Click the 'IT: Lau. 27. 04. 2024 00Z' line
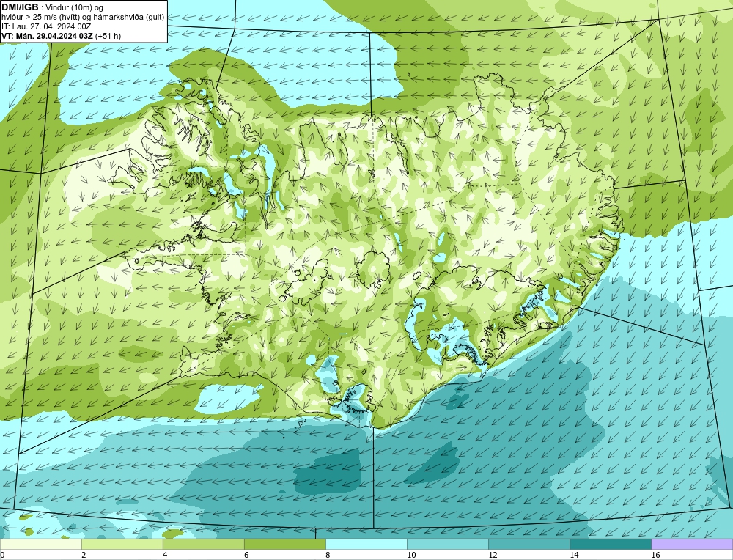Image resolution: width=733 pixels, height=560 pixels. 46,26
